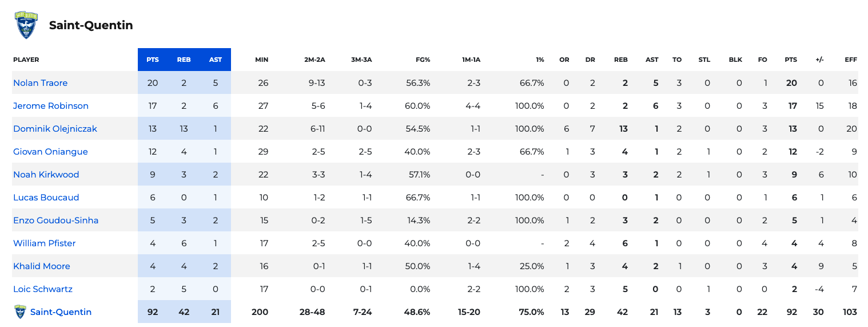
Task: Select the EFF column header
Action: (851, 60)
